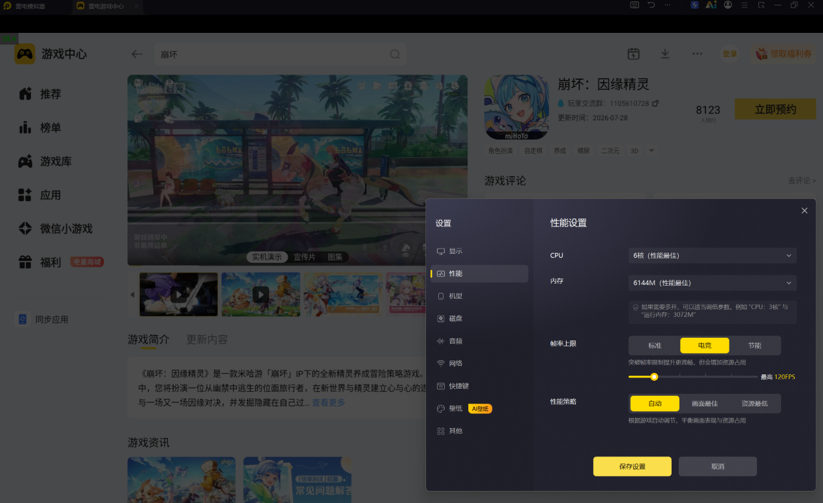
Task: Click the 角色扮演 tag
Action: pos(500,151)
